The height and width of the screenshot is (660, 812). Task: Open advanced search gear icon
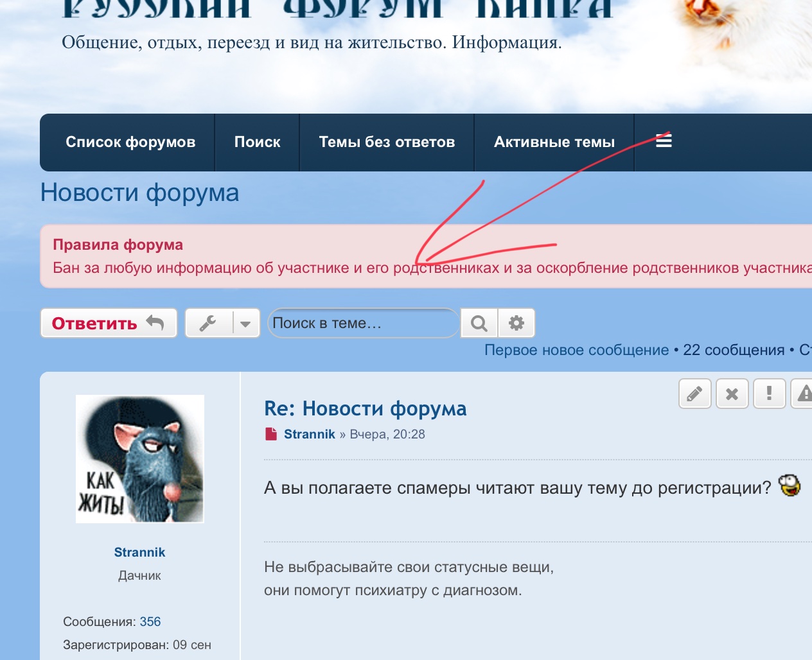point(516,323)
